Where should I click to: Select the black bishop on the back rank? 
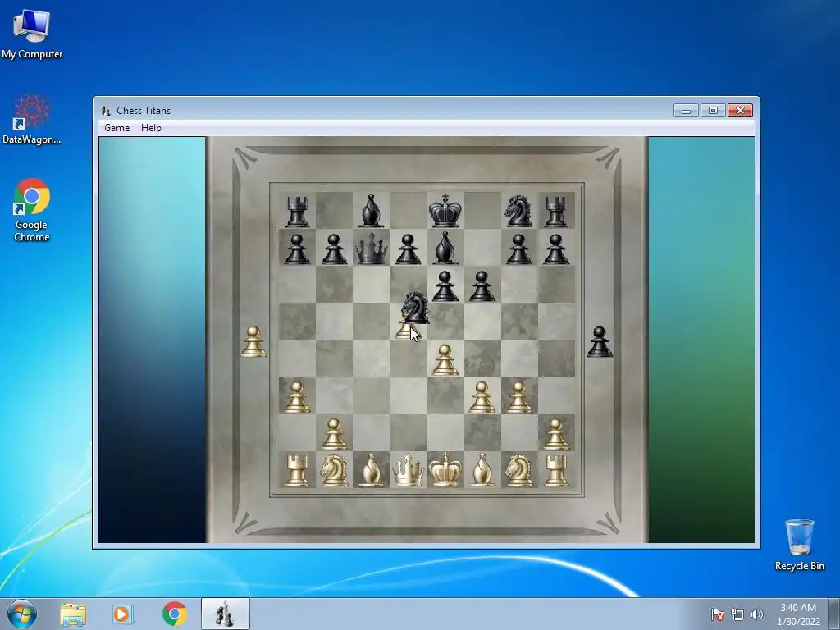click(372, 211)
